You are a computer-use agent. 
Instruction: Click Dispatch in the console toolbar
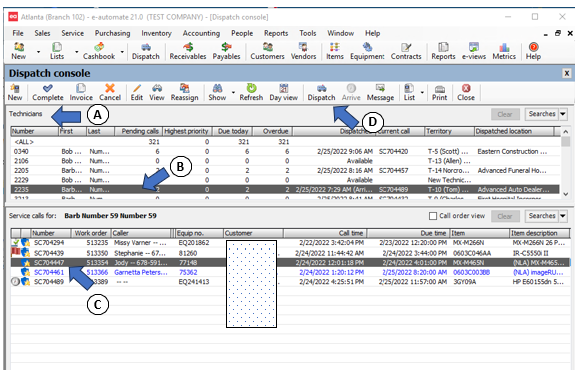click(322, 92)
